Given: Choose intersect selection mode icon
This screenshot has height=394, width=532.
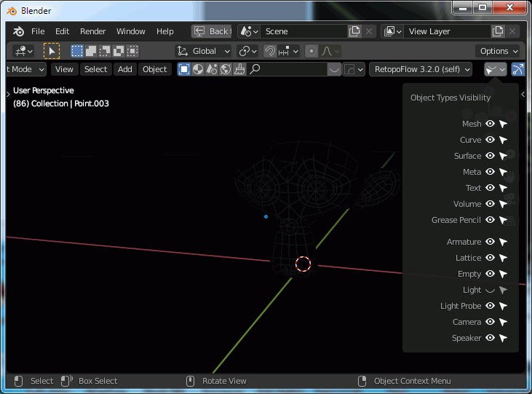Looking at the screenshot, I should pyautogui.click(x=132, y=51).
